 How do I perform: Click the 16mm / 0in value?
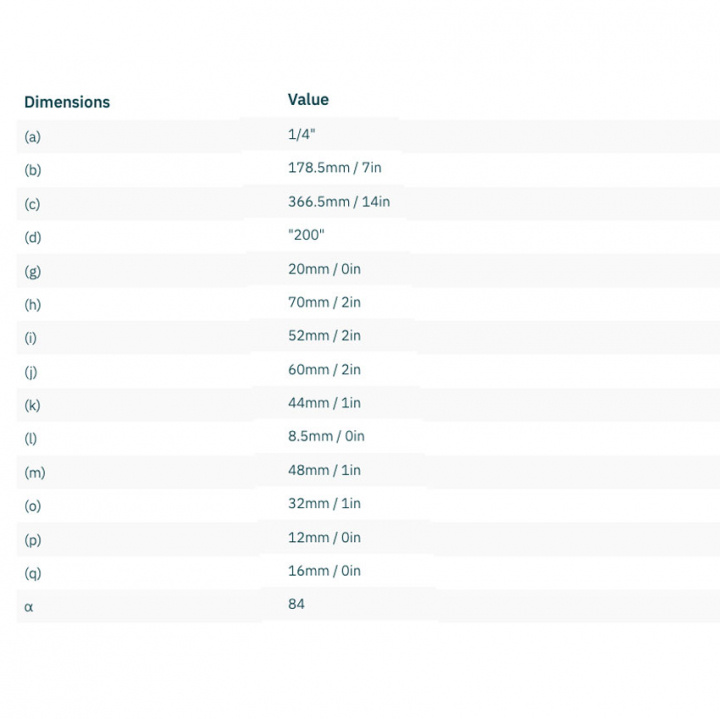point(324,571)
